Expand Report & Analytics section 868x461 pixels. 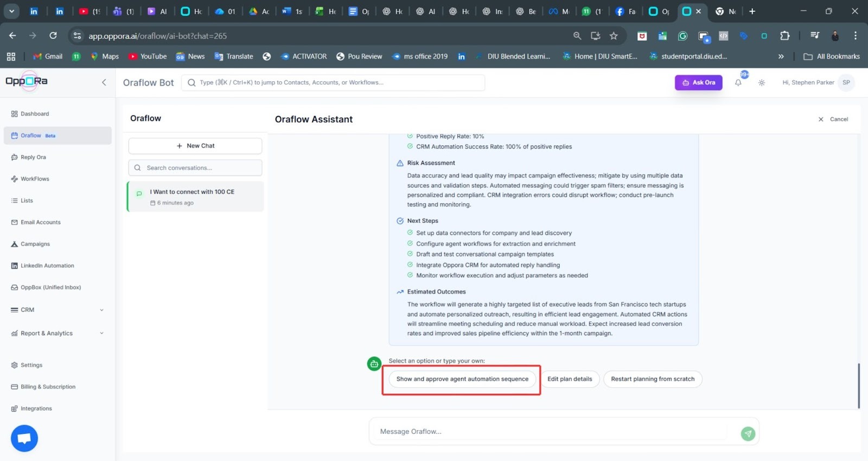pos(101,334)
